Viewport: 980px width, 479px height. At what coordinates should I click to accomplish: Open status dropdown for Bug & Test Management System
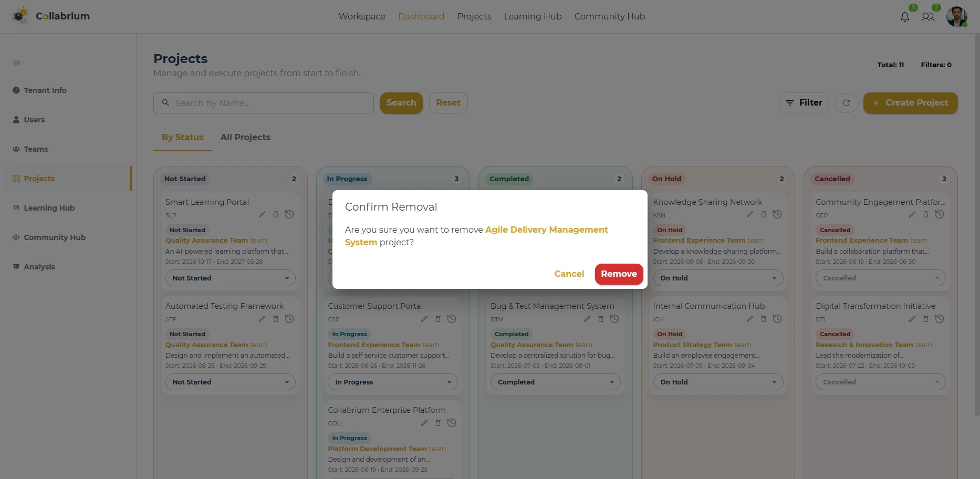556,382
